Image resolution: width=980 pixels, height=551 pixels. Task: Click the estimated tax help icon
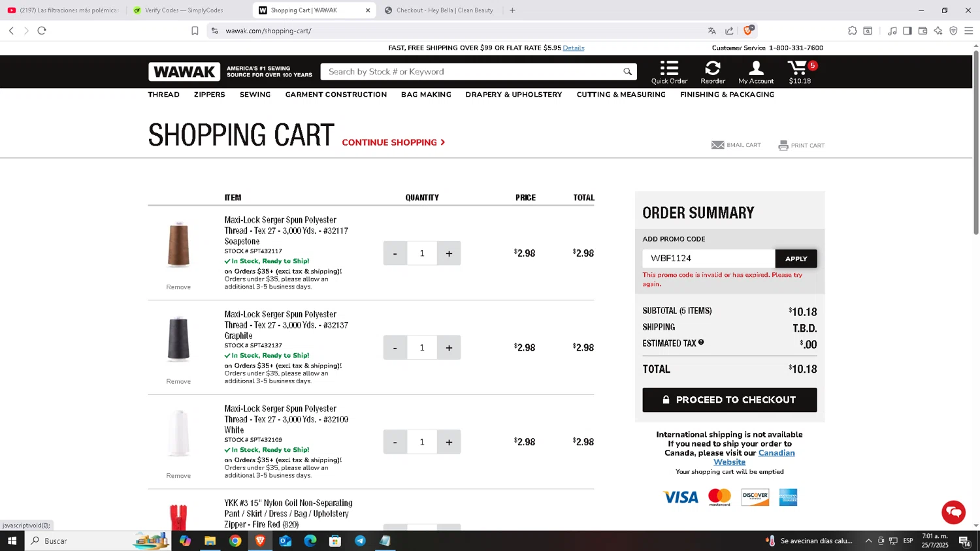(701, 342)
